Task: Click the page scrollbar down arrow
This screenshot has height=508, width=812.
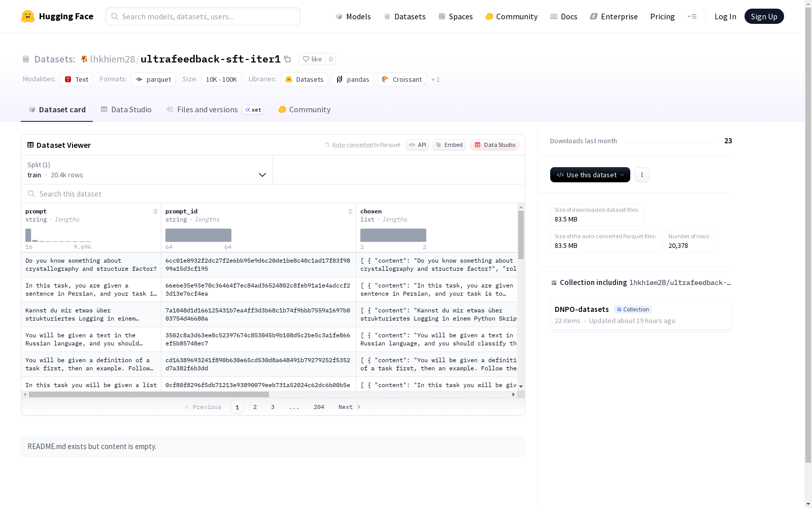Action: [808, 504]
